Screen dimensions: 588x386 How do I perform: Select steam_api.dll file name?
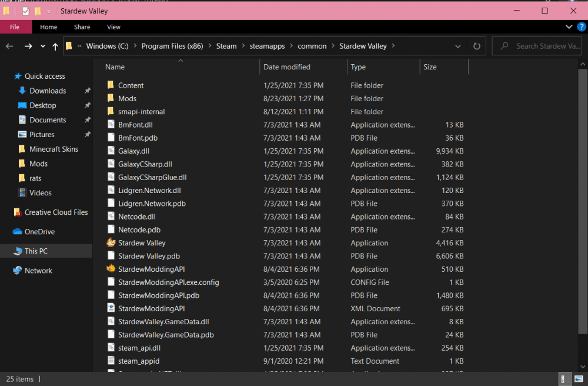(139, 348)
